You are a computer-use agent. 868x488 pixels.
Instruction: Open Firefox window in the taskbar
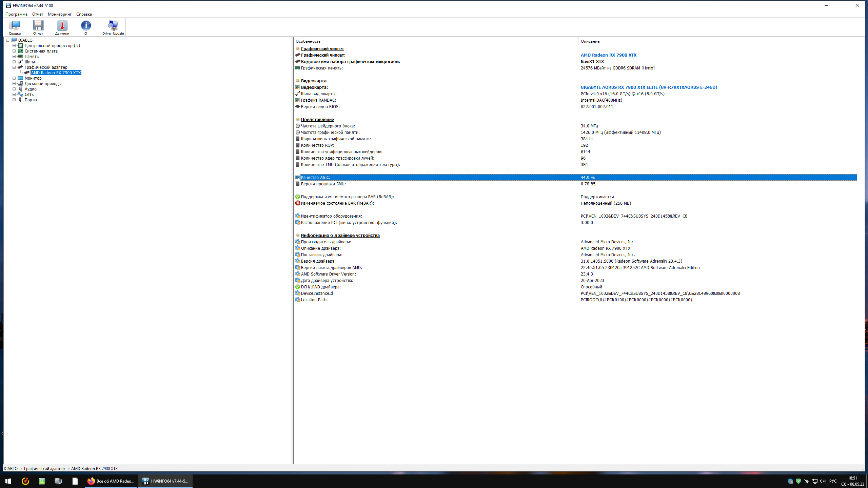point(112,481)
